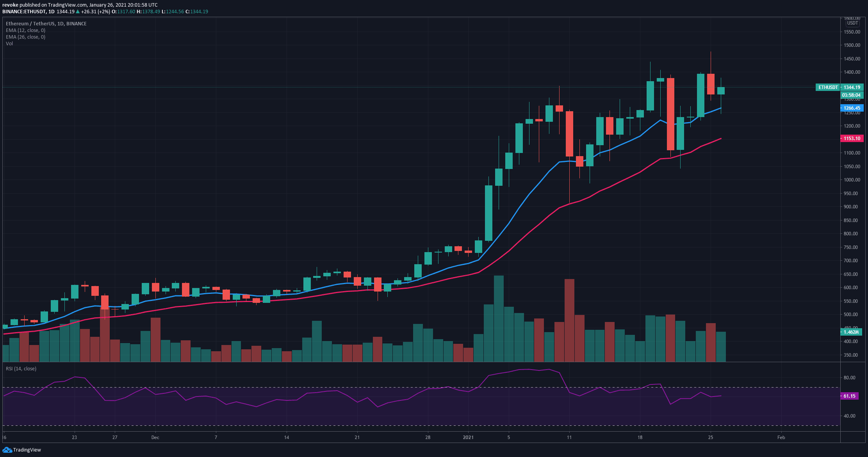Click the BINANCE:ETHUSDT symbol text in header
The width and height of the screenshot is (868, 457).
[x=24, y=12]
